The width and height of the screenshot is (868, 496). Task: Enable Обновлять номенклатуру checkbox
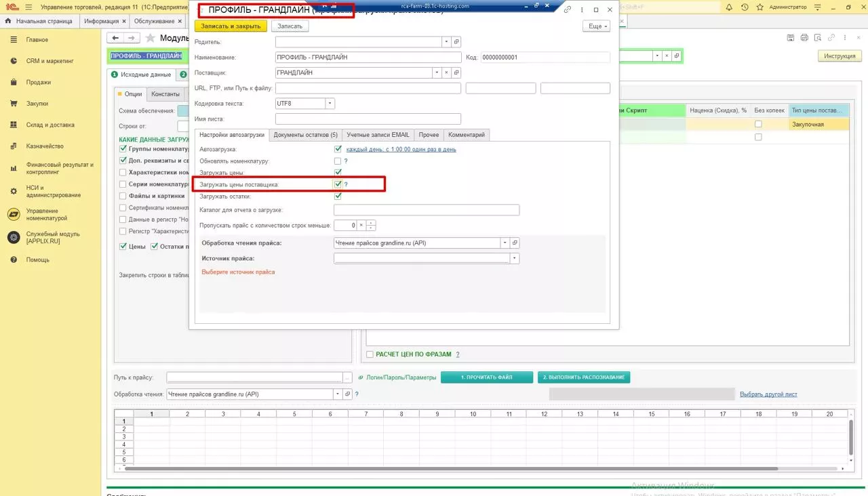338,161
